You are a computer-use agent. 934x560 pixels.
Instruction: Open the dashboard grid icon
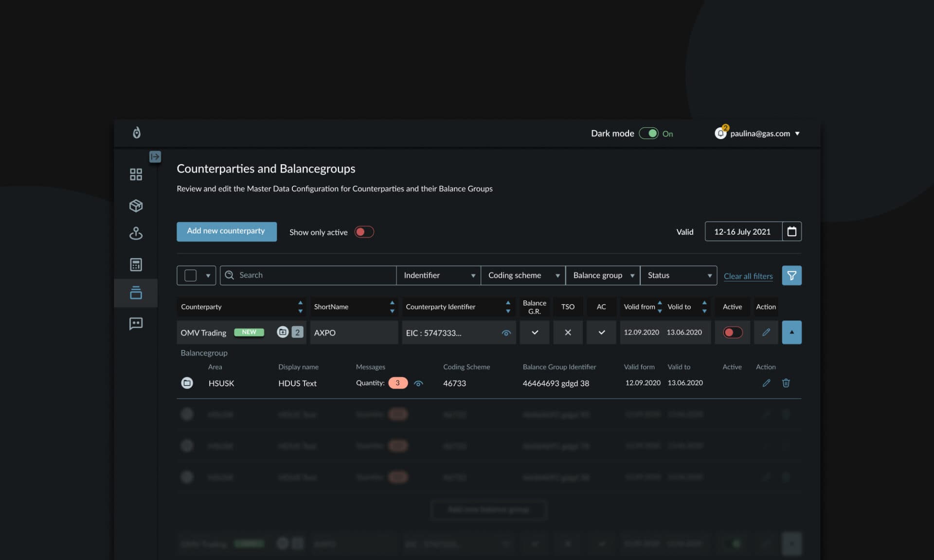tap(136, 175)
